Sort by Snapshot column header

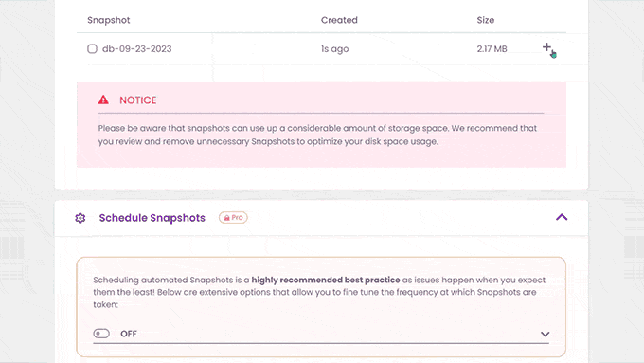(108, 20)
